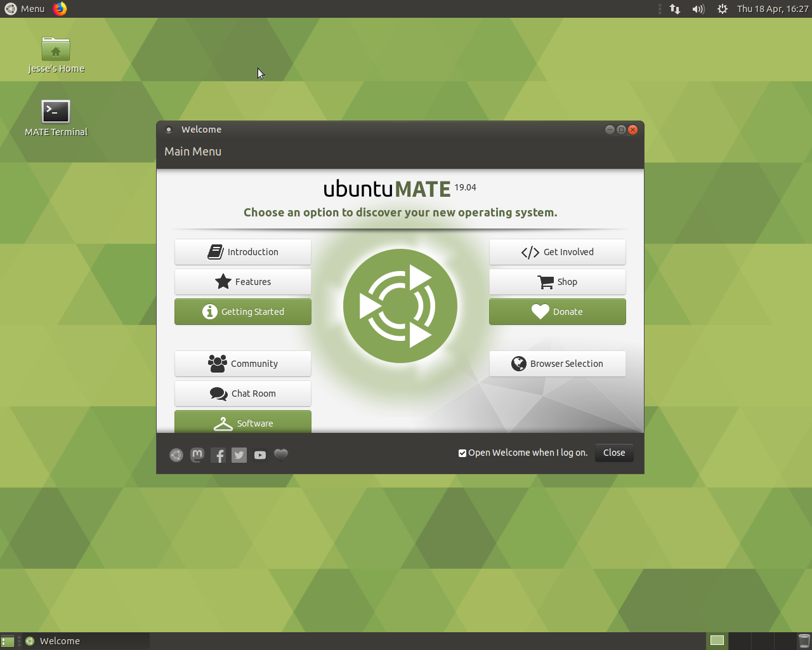This screenshot has width=812, height=650.
Task: Open Browser Selection
Action: [x=558, y=364]
